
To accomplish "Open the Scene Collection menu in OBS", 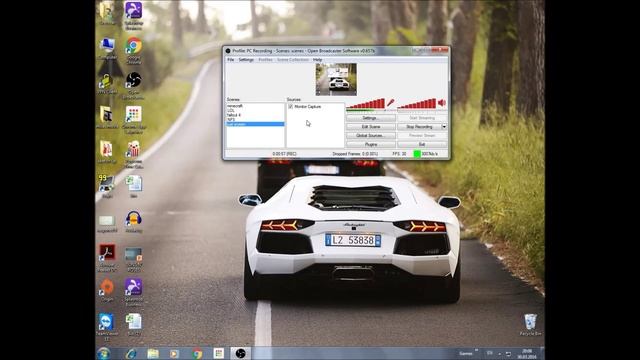I will [x=293, y=60].
